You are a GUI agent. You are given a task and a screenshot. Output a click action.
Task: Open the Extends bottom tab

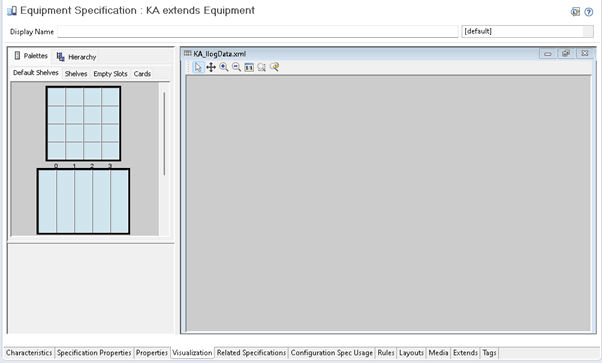(x=465, y=353)
